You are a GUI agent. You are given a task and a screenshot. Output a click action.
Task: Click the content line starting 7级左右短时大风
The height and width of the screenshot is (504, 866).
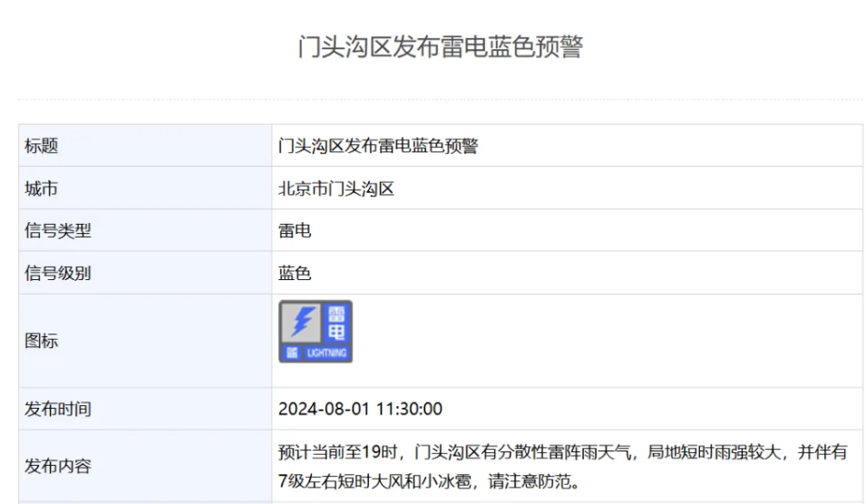[430, 481]
